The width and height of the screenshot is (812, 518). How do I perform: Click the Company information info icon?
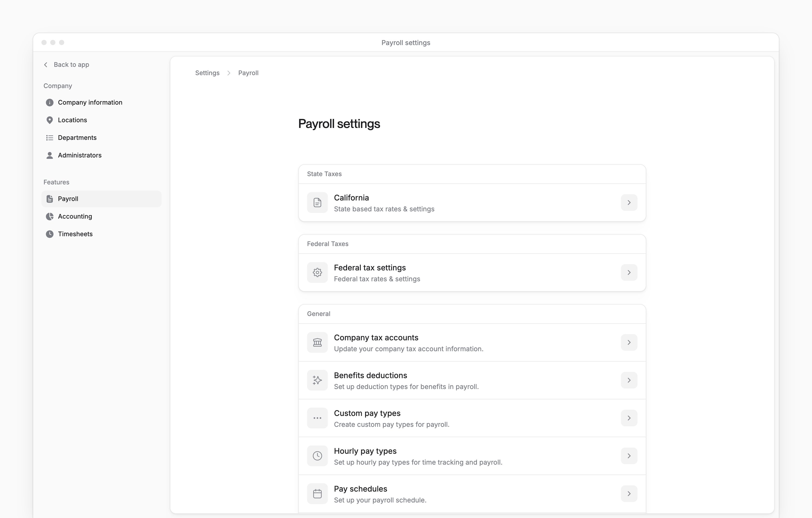tap(49, 103)
